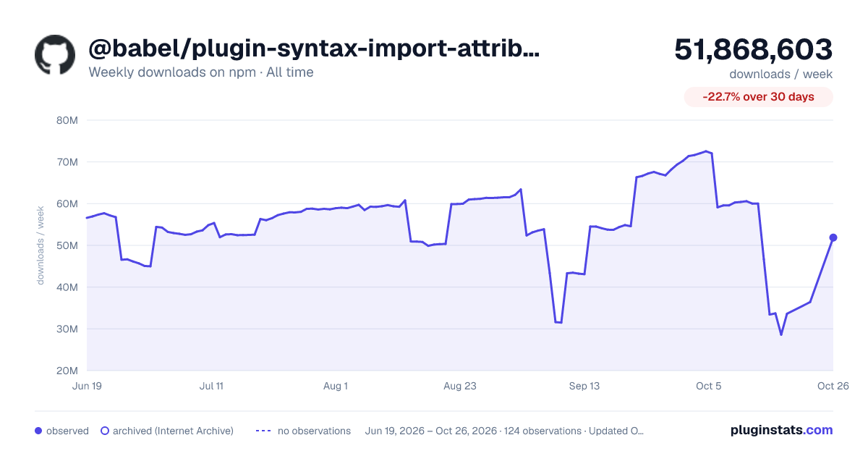Screen dimensions: 868x456
Task: Click the 80M y-axis label
Action: (x=67, y=120)
